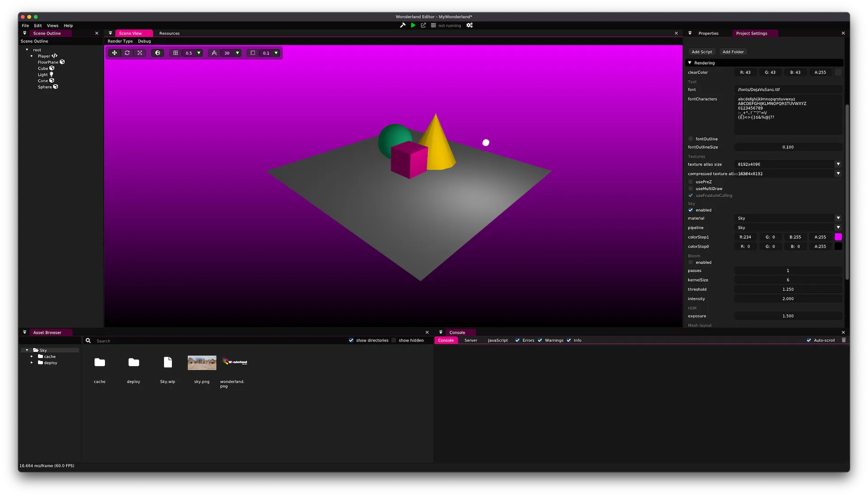This screenshot has height=496, width=868.
Task: Open the project in browser via external-link icon
Action: (x=423, y=25)
